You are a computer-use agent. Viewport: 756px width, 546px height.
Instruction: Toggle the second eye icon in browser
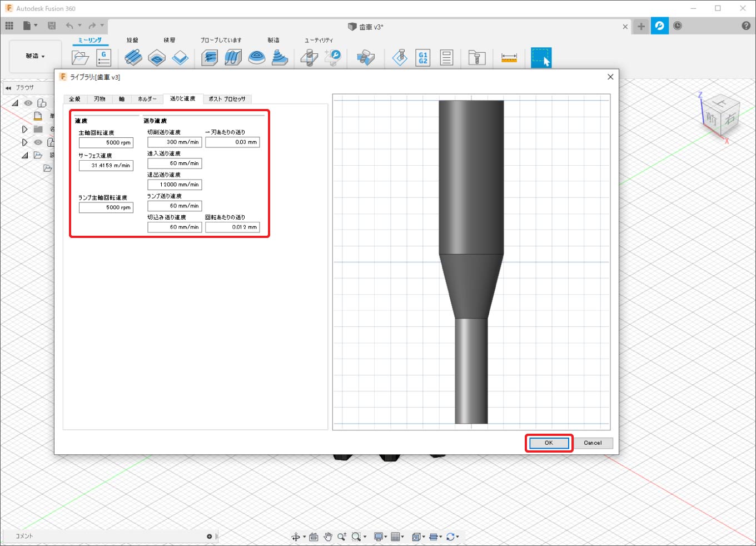pos(38,142)
